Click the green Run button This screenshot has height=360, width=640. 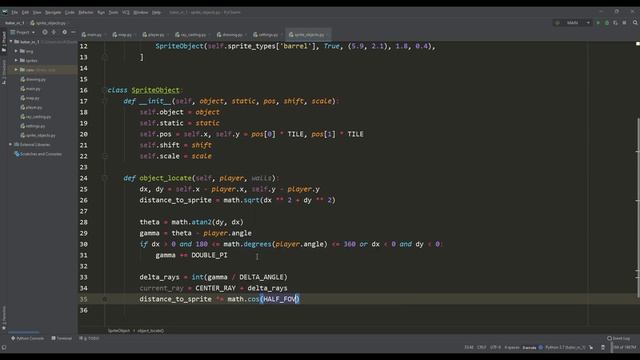[x=598, y=23]
